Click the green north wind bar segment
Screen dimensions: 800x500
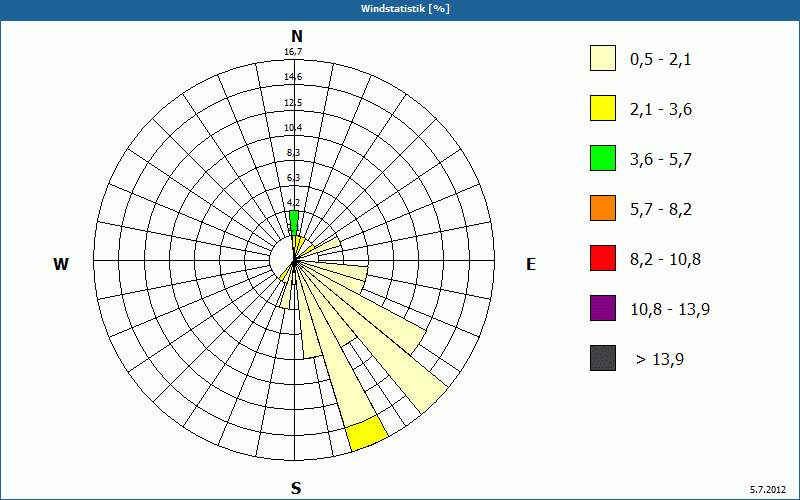tap(294, 223)
